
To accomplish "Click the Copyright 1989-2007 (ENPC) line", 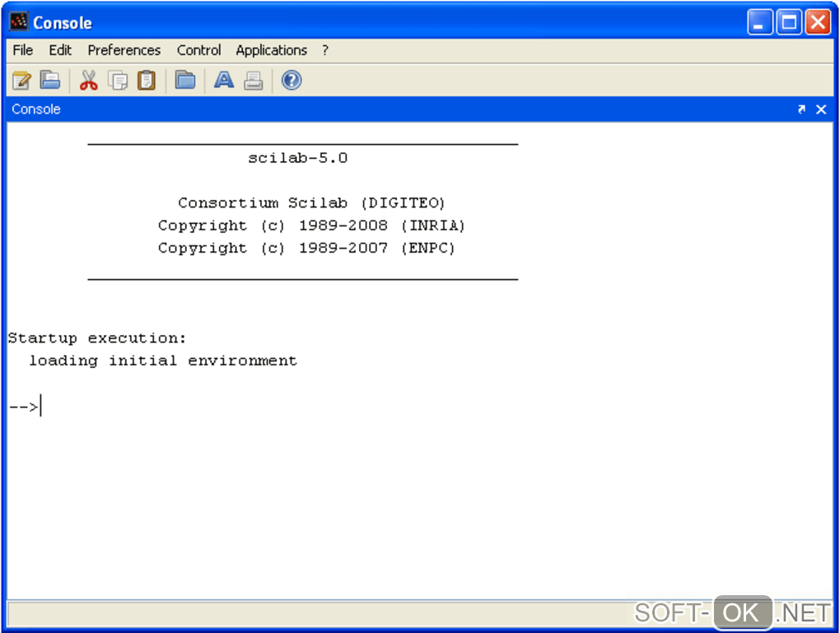I will (x=306, y=248).
